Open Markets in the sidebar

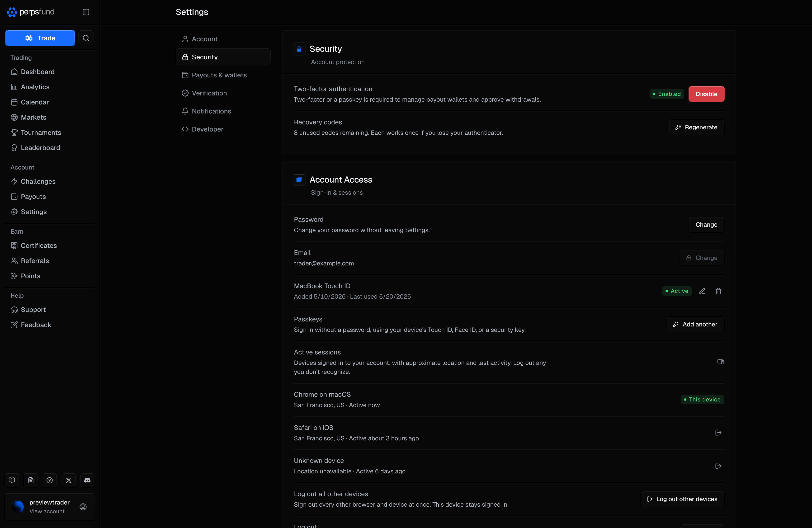(x=49, y=117)
